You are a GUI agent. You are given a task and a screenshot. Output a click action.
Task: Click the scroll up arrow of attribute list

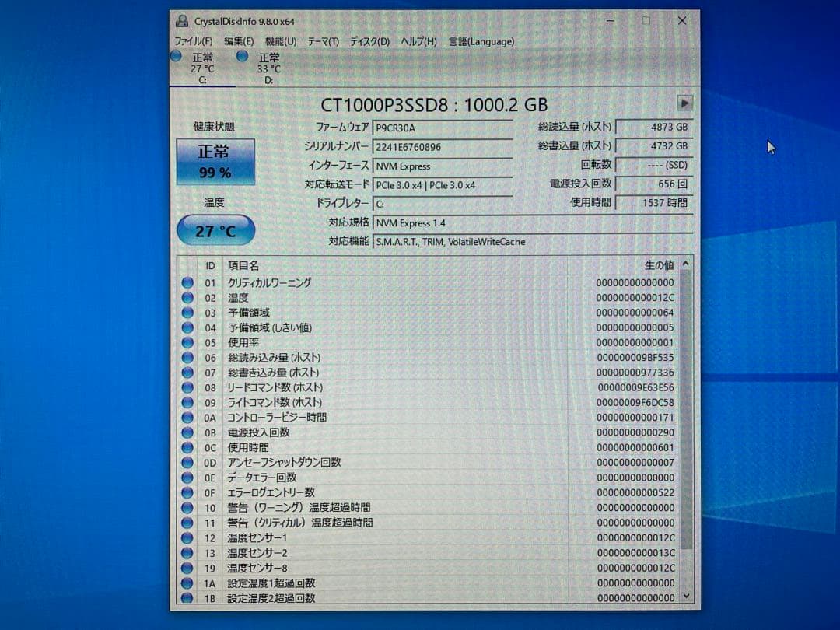tap(686, 264)
